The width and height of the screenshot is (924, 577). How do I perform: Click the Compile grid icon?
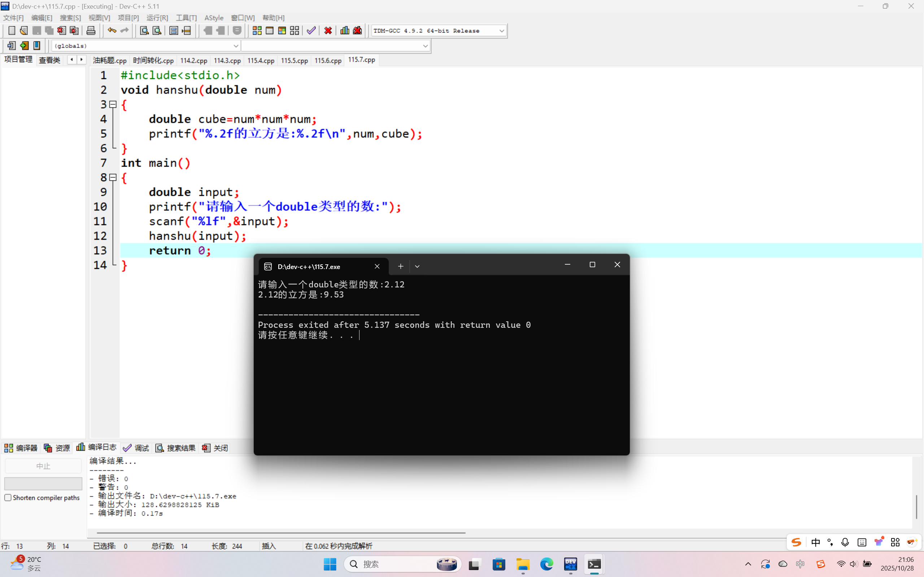tap(257, 31)
